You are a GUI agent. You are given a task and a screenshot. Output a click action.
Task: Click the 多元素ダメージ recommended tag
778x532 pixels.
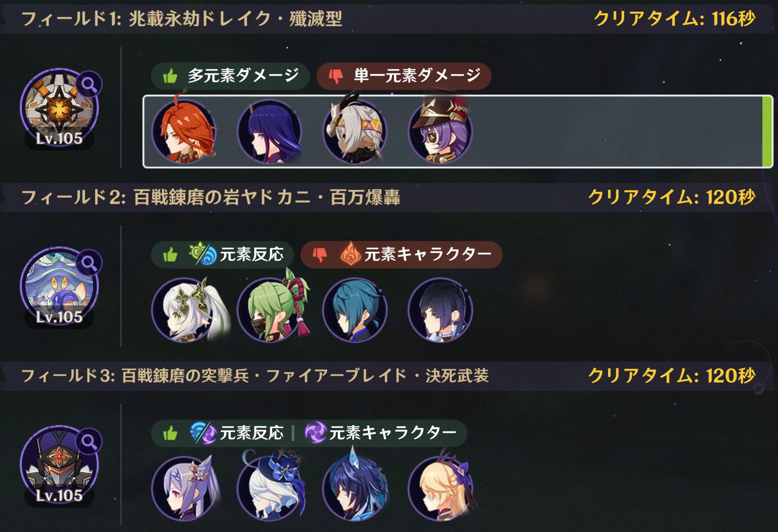point(230,76)
